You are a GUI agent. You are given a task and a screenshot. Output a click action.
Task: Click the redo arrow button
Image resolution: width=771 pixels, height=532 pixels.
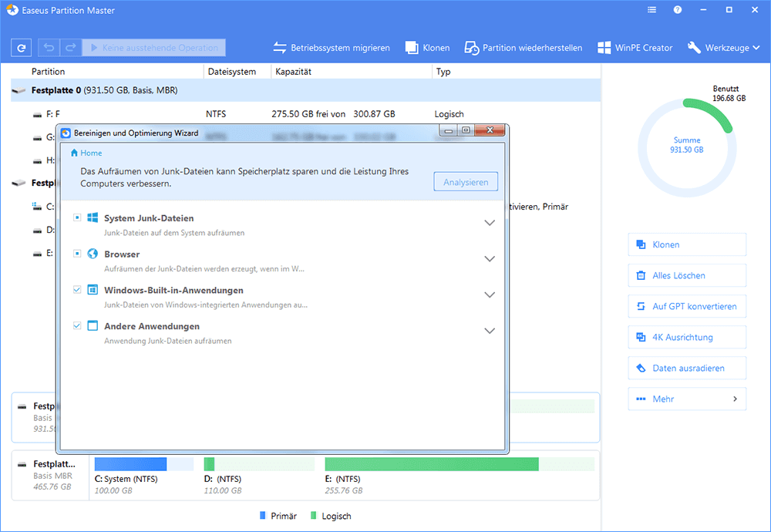click(70, 48)
